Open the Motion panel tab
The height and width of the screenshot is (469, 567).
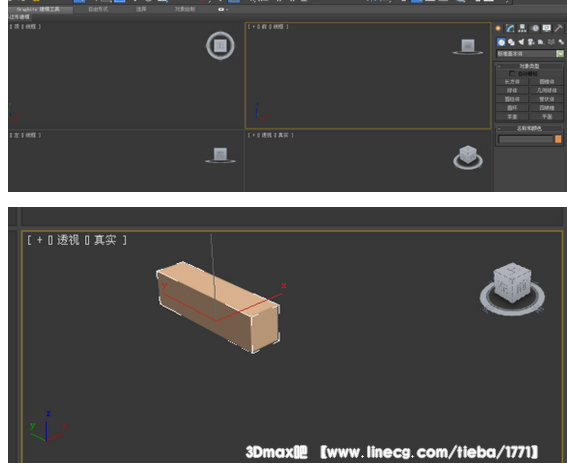click(x=535, y=28)
